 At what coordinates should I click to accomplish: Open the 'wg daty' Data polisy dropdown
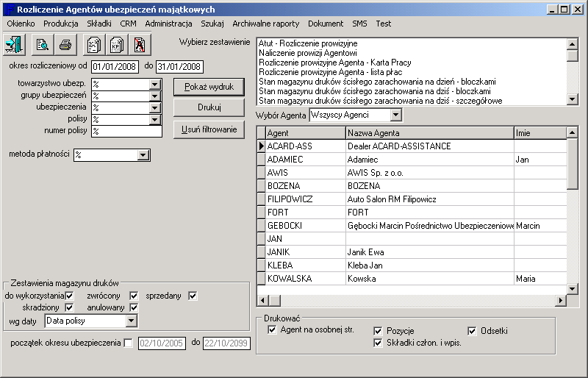pos(131,321)
